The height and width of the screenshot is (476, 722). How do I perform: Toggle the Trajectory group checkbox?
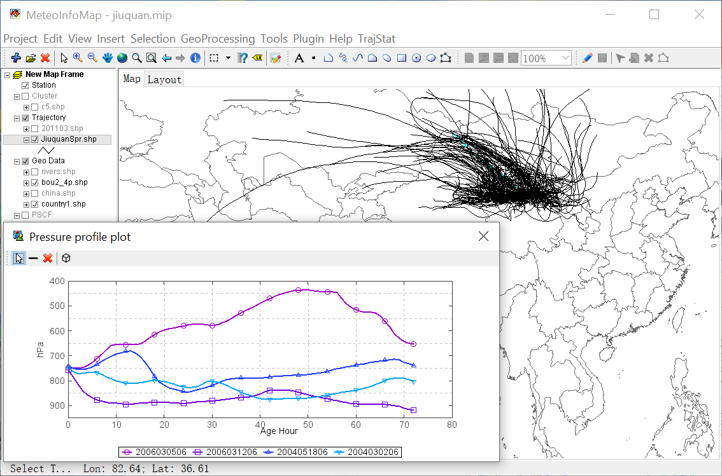(x=25, y=118)
